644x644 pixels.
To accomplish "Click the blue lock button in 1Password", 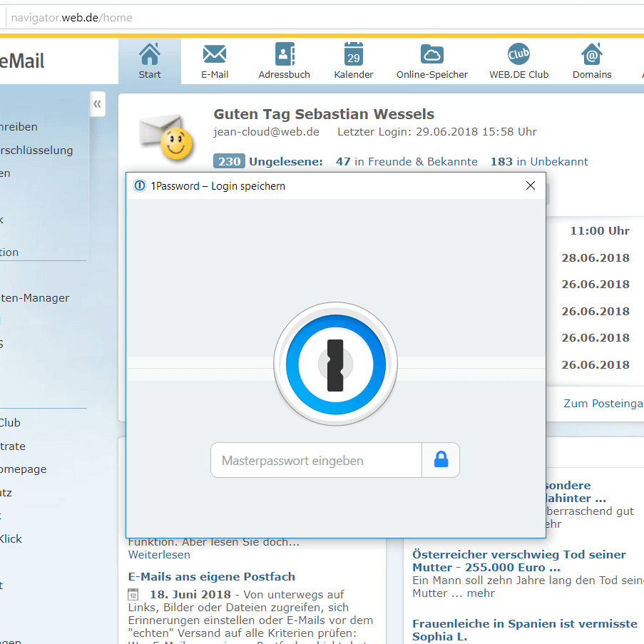I will point(441,459).
